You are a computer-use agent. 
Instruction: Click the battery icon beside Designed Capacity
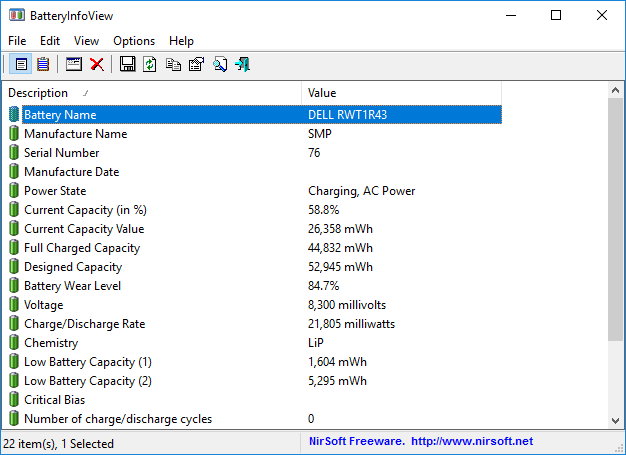(x=14, y=267)
